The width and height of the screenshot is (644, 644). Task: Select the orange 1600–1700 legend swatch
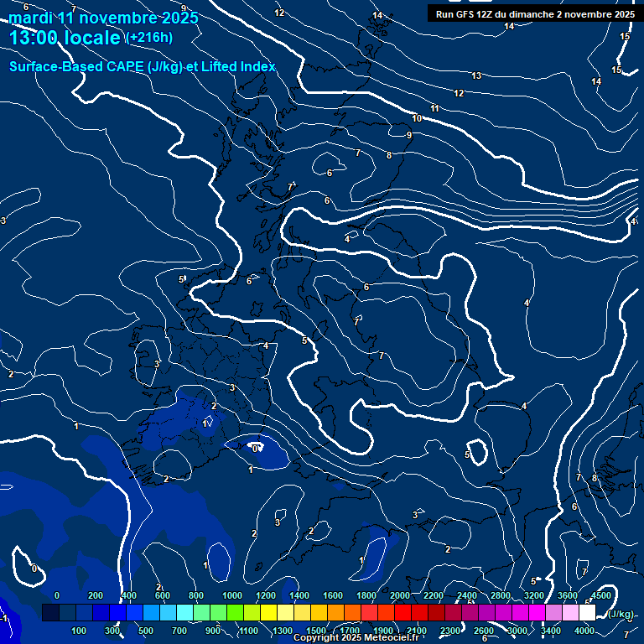coord(335,612)
